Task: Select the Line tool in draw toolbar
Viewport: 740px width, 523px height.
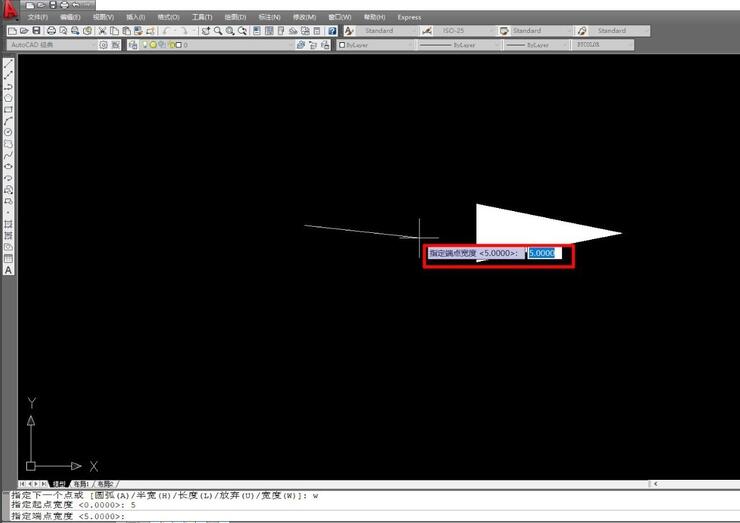Action: (x=8, y=66)
